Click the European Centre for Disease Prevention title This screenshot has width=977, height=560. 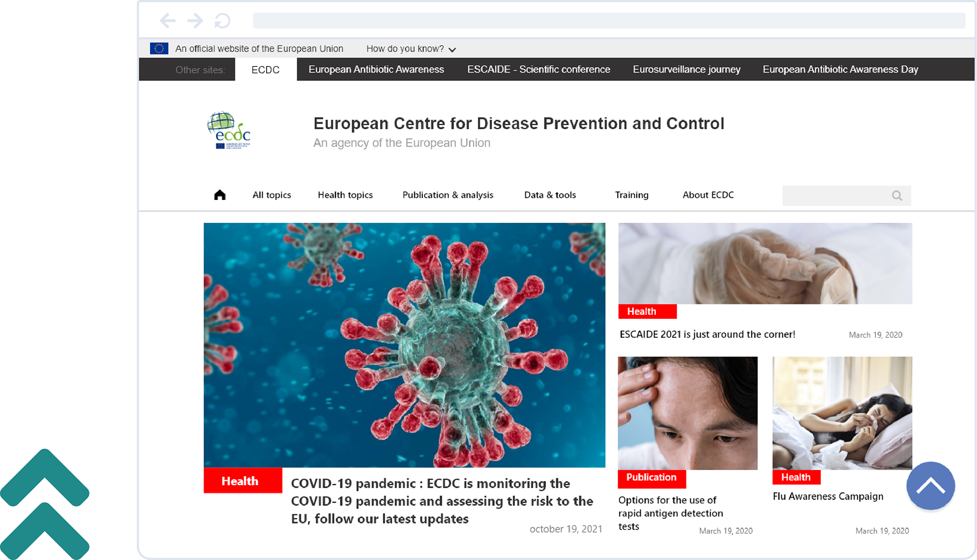[519, 124]
